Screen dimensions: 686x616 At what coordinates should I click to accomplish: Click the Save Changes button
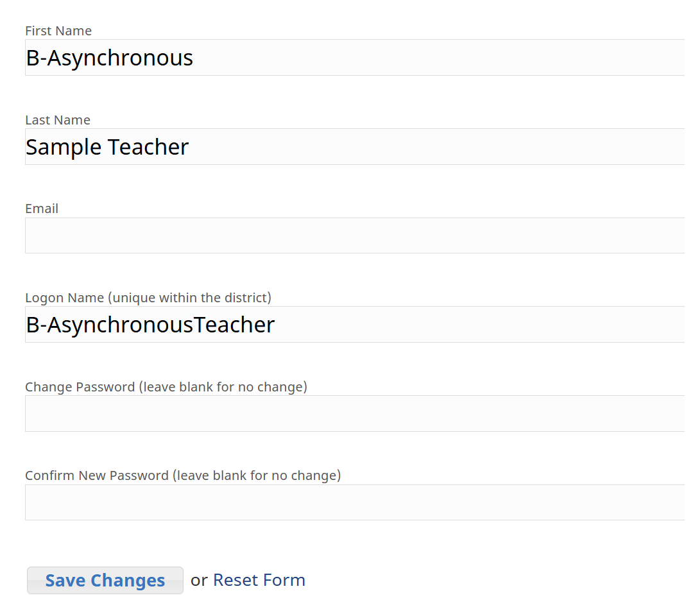click(x=105, y=580)
